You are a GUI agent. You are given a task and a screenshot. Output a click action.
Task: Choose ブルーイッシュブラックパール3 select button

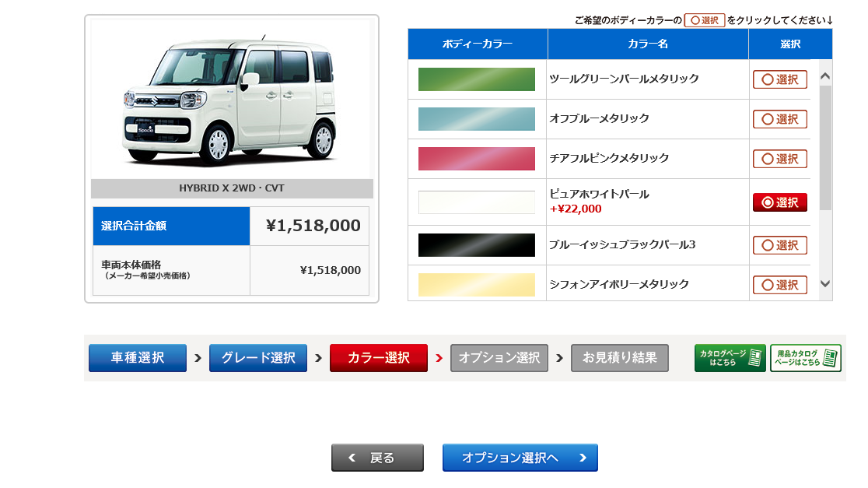tap(779, 245)
